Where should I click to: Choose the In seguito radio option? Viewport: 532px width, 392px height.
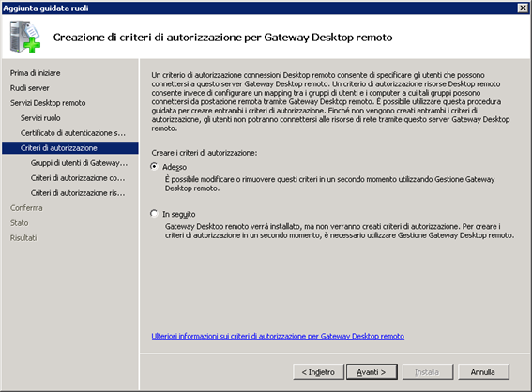155,214
